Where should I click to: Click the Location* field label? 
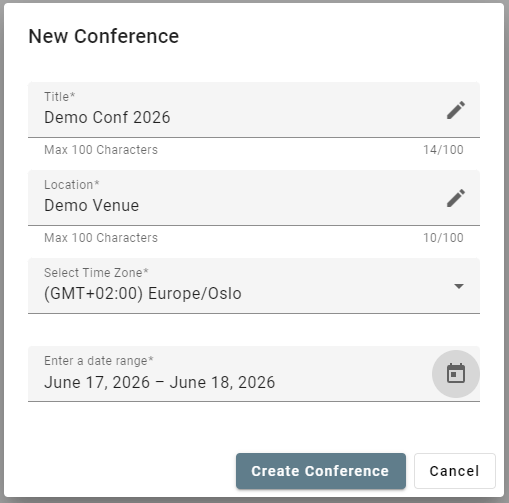point(72,185)
